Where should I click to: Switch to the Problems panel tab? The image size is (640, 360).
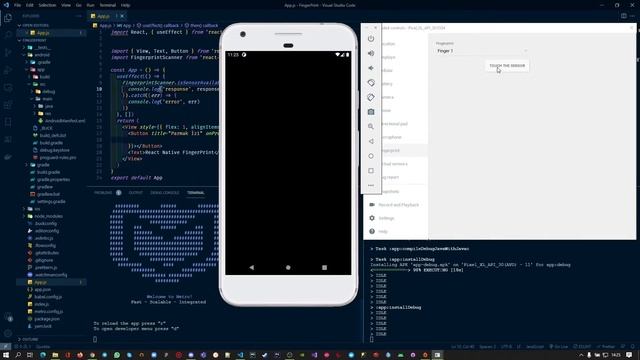click(103, 193)
